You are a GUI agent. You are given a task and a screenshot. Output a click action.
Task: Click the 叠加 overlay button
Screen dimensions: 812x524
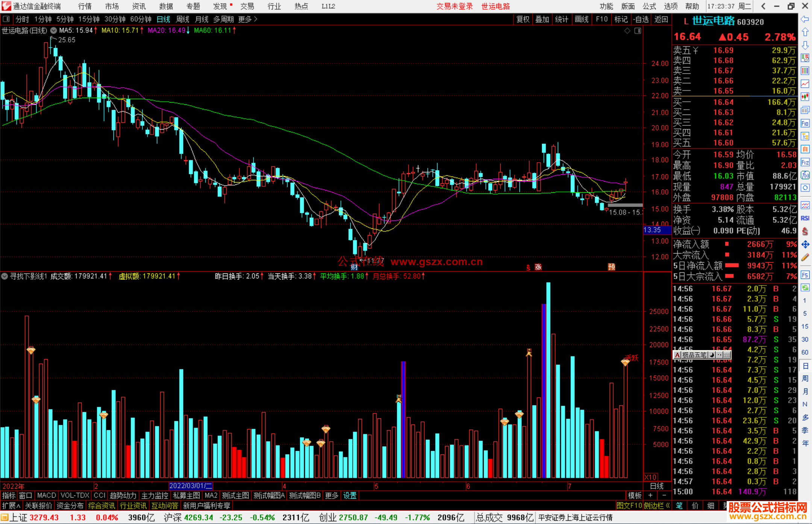(x=542, y=19)
